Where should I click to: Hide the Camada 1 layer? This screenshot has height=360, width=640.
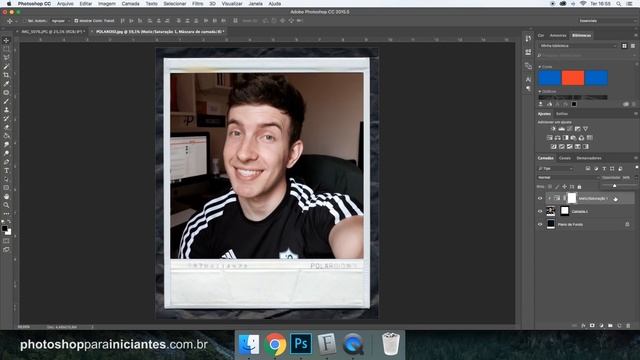(540, 211)
